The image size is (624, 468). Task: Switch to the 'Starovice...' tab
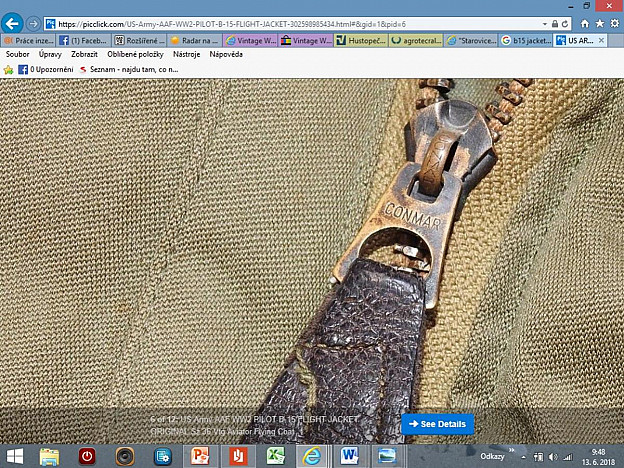pos(472,41)
